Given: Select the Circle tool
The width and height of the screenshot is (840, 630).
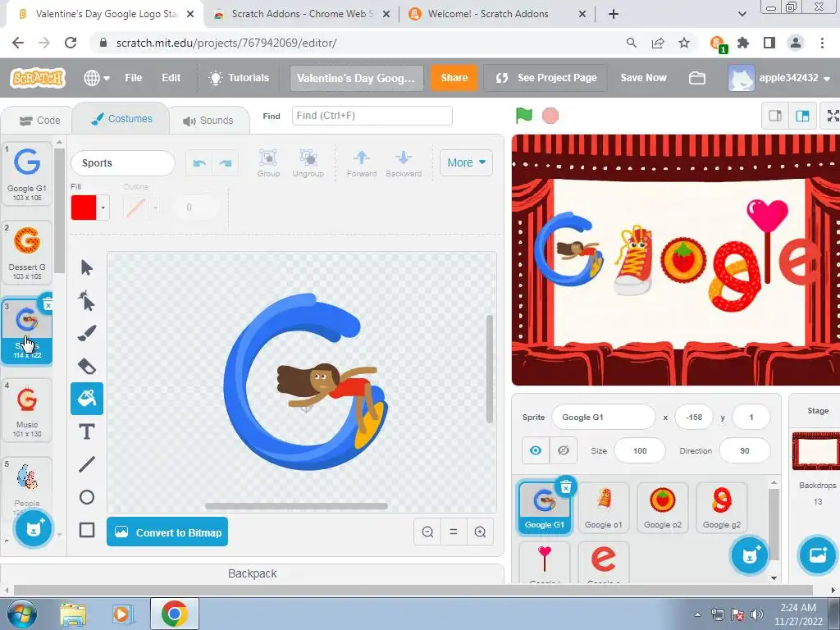Looking at the screenshot, I should [86, 497].
